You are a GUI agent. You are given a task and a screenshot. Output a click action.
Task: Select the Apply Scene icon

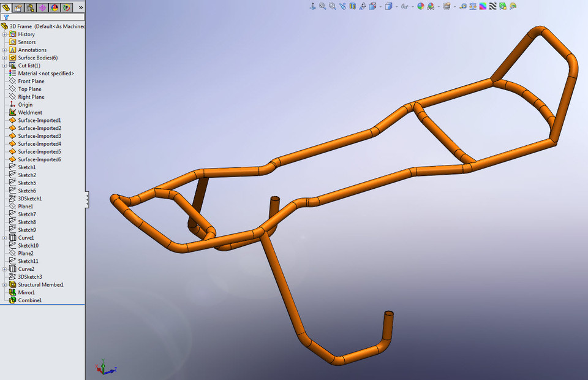click(431, 5)
